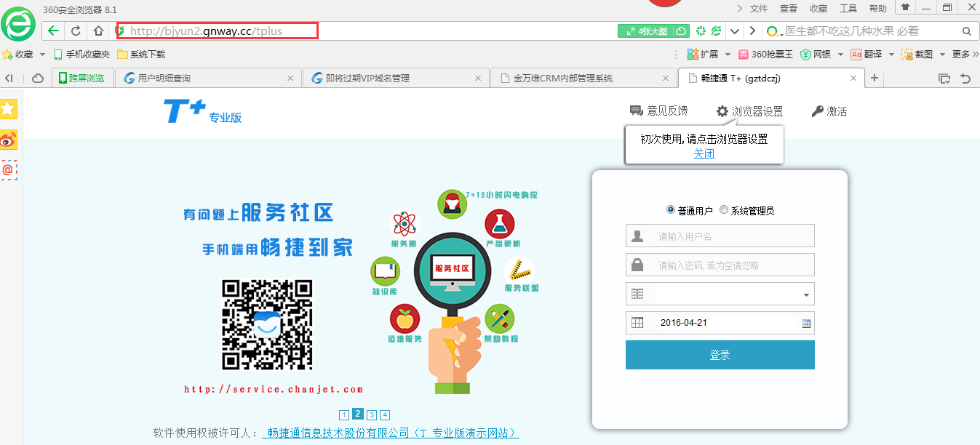Viewport: 980px width, 445px height.
Task: Open the 截图 screenshot tool
Action: point(917,55)
